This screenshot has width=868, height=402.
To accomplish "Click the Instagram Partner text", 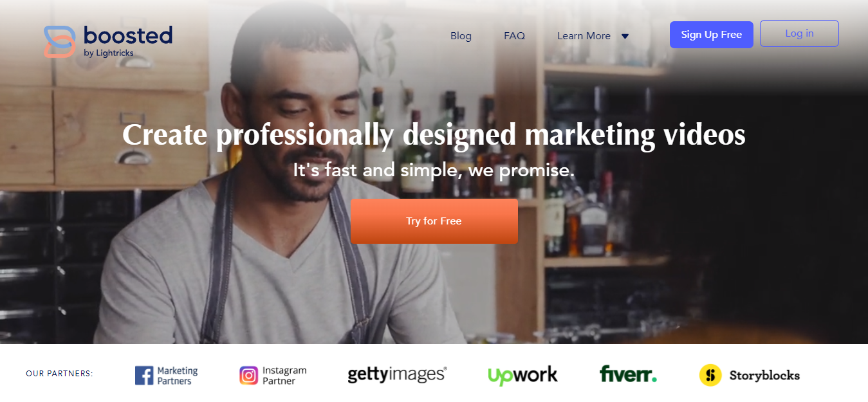I will tap(284, 376).
